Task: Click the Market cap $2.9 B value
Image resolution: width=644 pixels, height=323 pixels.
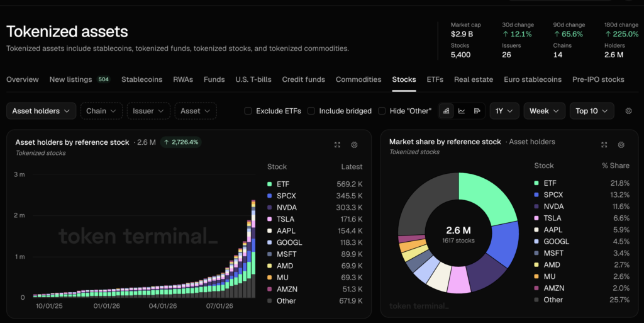Action: 462,34
